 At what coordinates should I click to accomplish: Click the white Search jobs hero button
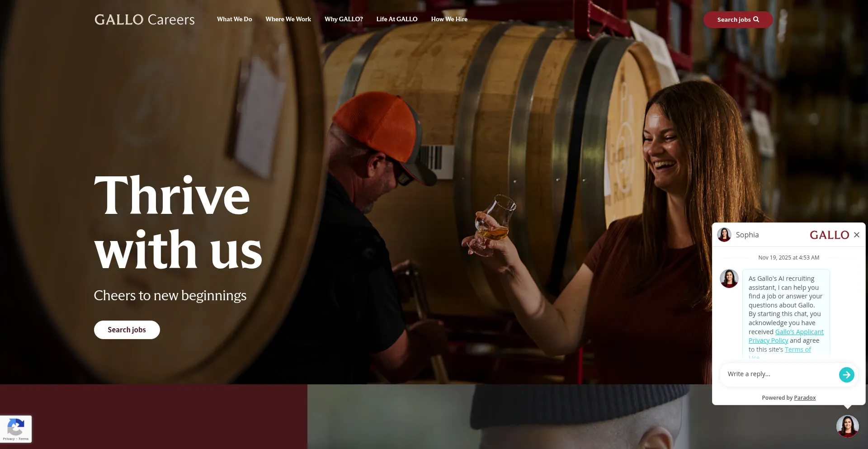(127, 330)
